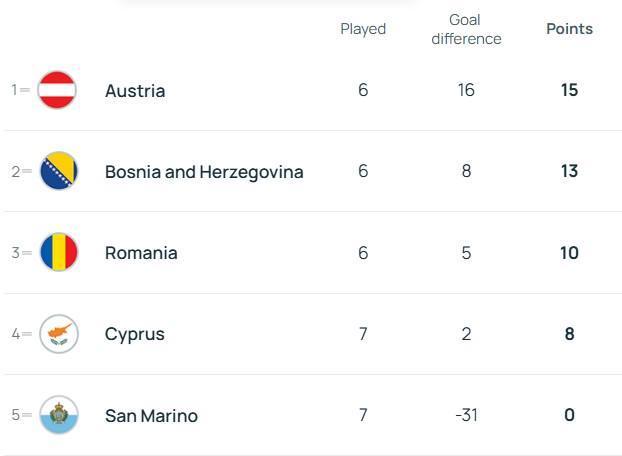This screenshot has height=456, width=622.
Task: Click the Cyprus flag icon
Action: pyautogui.click(x=58, y=334)
